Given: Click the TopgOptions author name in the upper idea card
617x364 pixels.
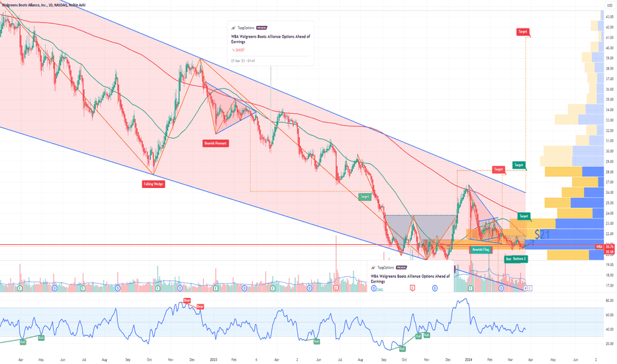Looking at the screenshot, I should [246, 28].
